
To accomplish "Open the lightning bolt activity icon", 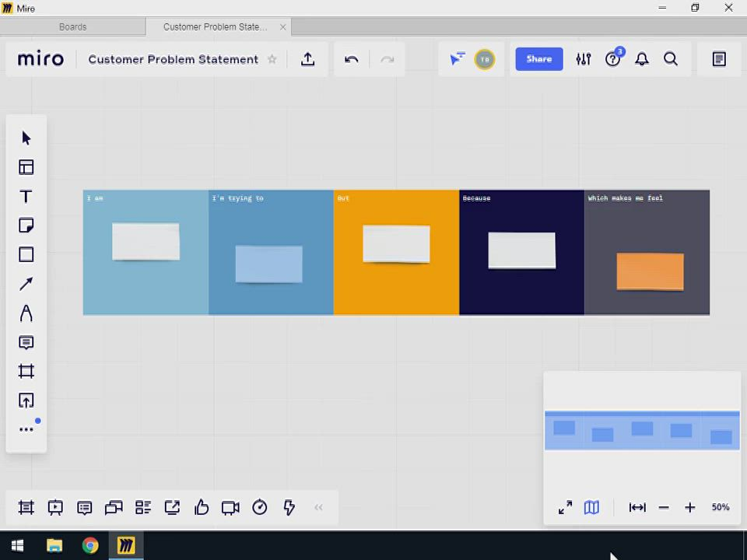I will [289, 507].
